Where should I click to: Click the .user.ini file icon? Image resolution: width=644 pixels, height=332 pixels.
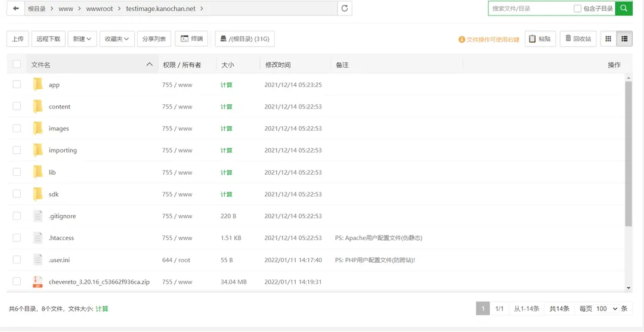[x=38, y=259]
